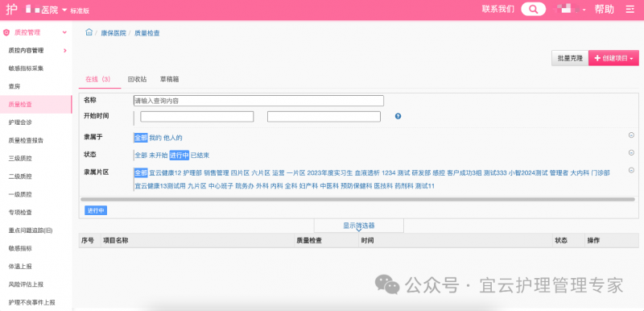
Task: Remove the 进行中 filter tag
Action: (x=96, y=210)
